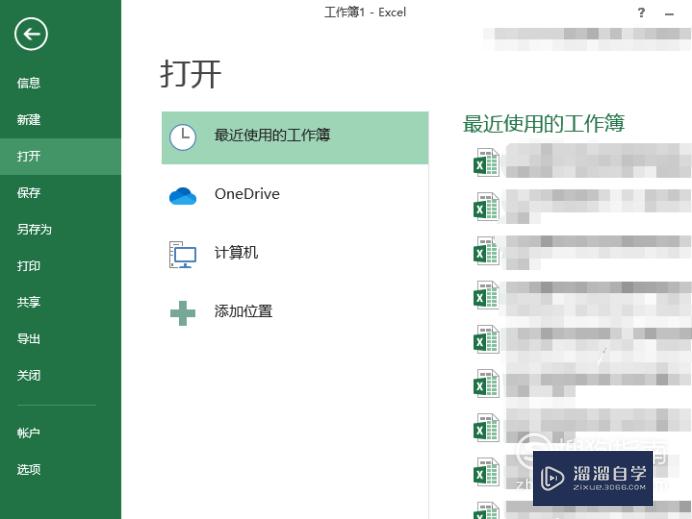The height and width of the screenshot is (519, 692).
Task: Open the 打印 page
Action: (29, 266)
